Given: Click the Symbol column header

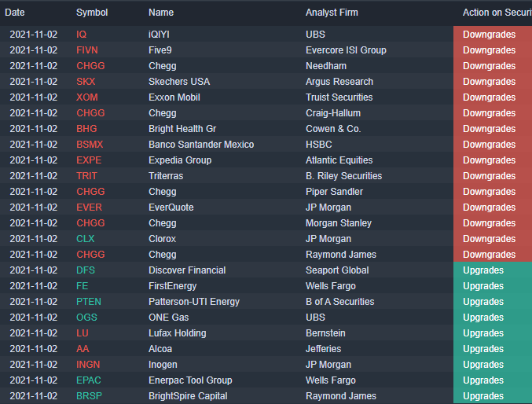Looking at the screenshot, I should 92,13.
